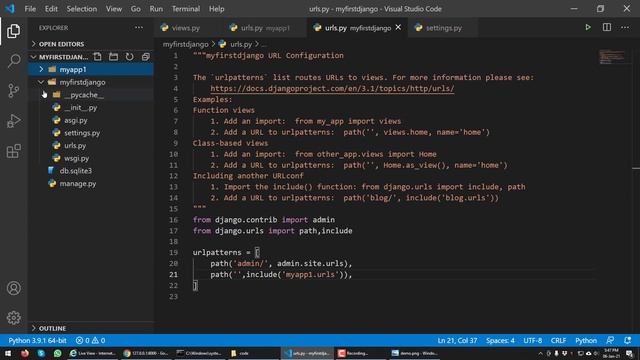Open WhatsApp from the taskbar
The width and height of the screenshot is (640, 360).
tap(57, 353)
